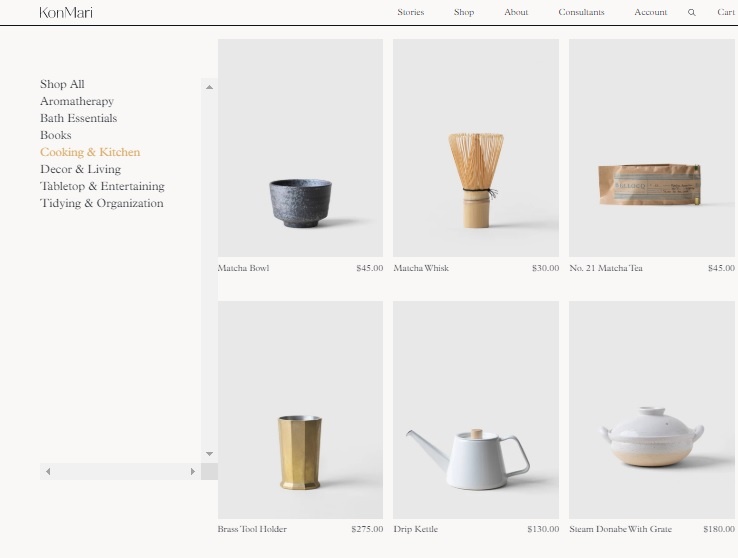Screen dimensions: 738x558
Task: Select the Bath Essentials category
Action: (78, 118)
